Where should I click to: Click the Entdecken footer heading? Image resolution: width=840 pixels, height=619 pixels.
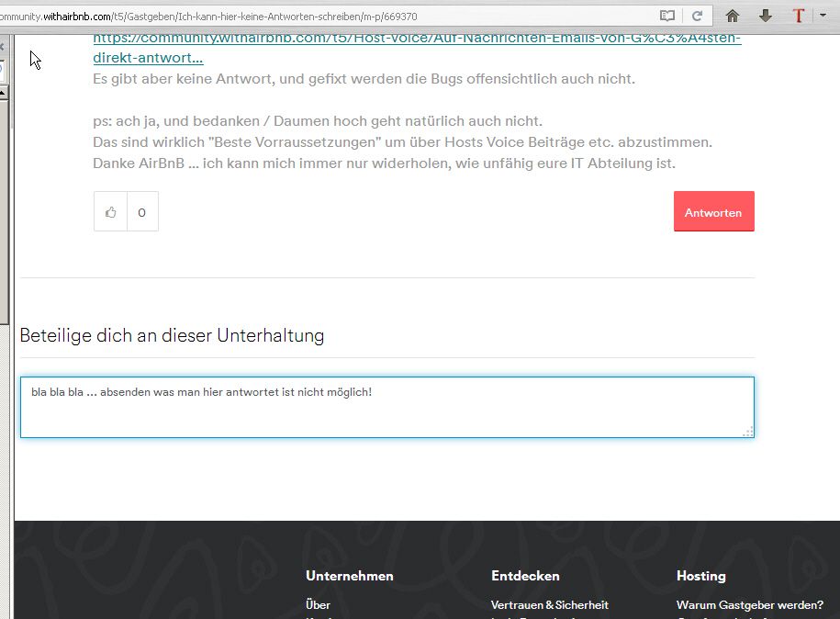click(x=525, y=576)
